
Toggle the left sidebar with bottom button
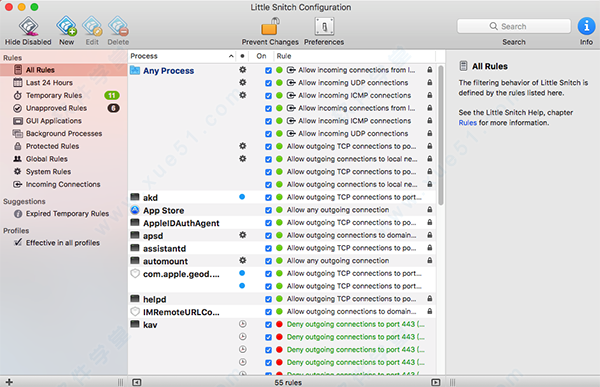(x=137, y=382)
